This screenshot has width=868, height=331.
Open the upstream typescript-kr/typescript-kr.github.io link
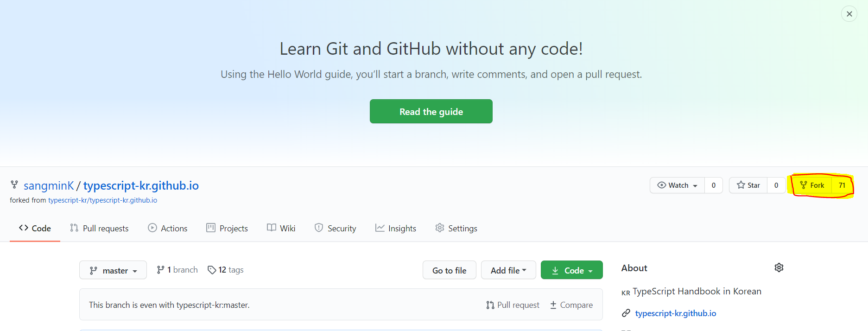(x=102, y=200)
